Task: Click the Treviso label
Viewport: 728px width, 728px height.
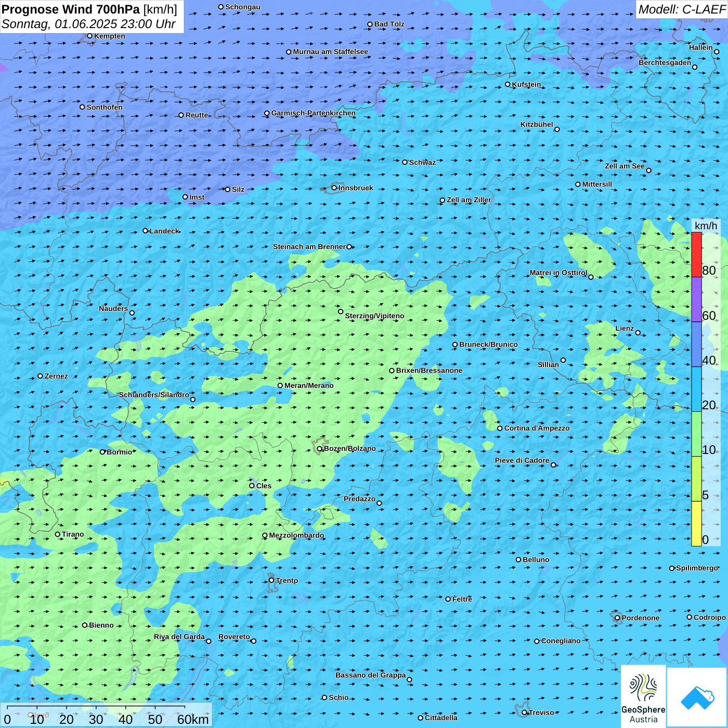Action: pos(541,712)
